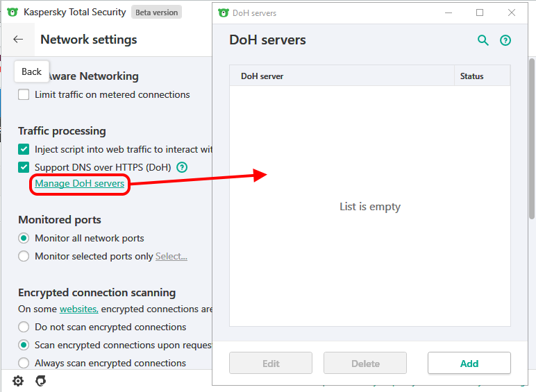
Task: Click the Beta version badge
Action: pyautogui.click(x=156, y=12)
